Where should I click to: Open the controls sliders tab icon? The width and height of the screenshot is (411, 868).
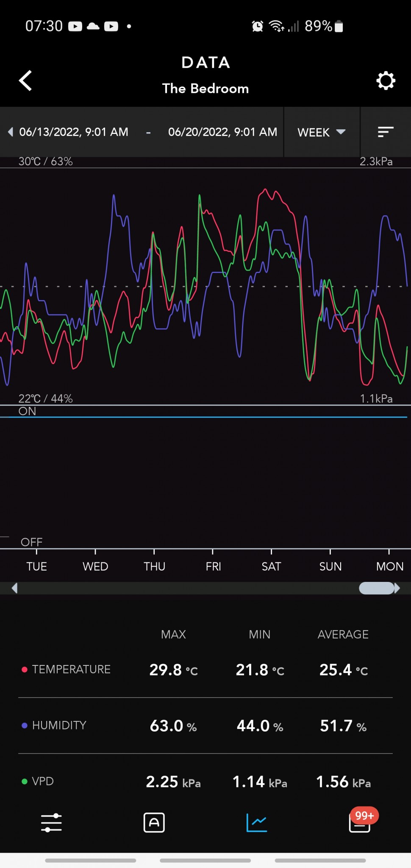[51, 823]
